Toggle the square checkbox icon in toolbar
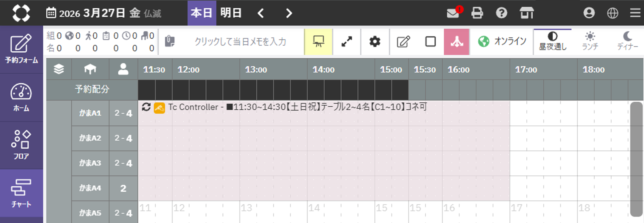The height and width of the screenshot is (223, 644). coord(430,42)
